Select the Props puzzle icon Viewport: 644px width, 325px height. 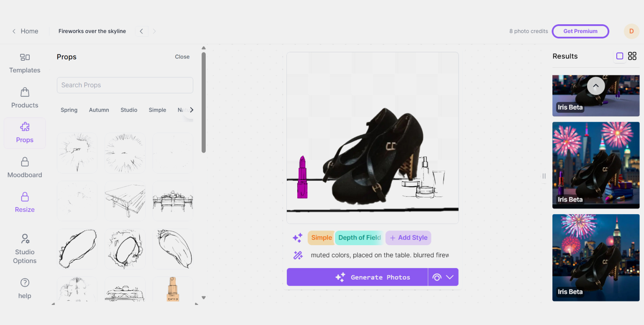[x=25, y=128]
